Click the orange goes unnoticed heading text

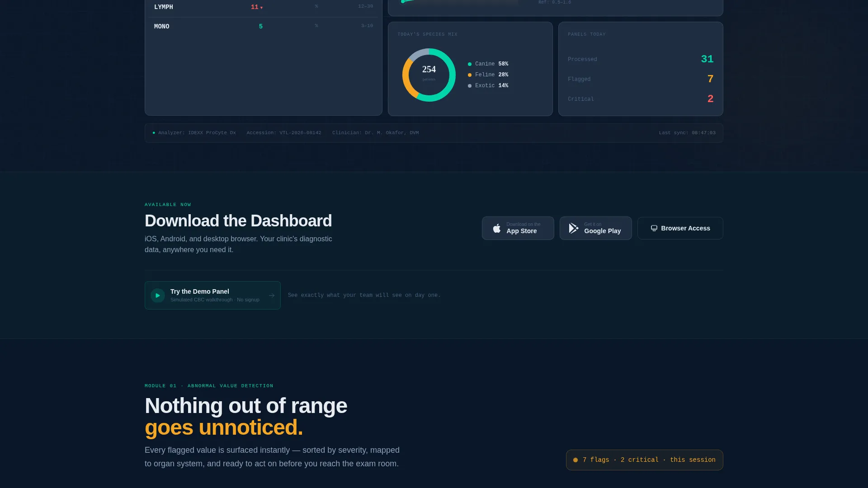(x=224, y=427)
